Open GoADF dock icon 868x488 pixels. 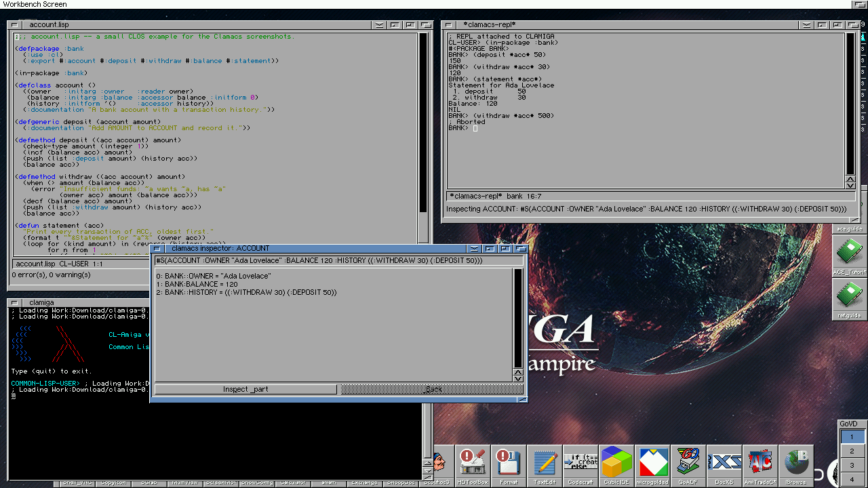point(688,465)
